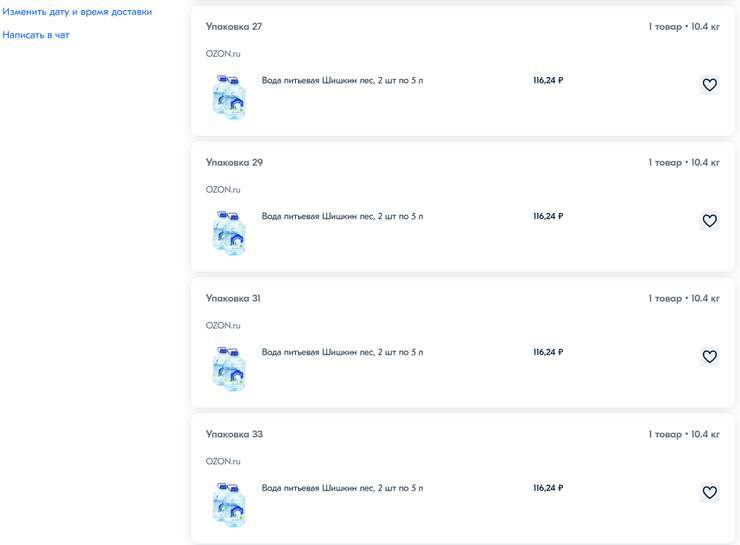Image resolution: width=740 pixels, height=545 pixels.
Task: Open Шишкин лес product name in Упаковка 31
Action: pos(342,352)
